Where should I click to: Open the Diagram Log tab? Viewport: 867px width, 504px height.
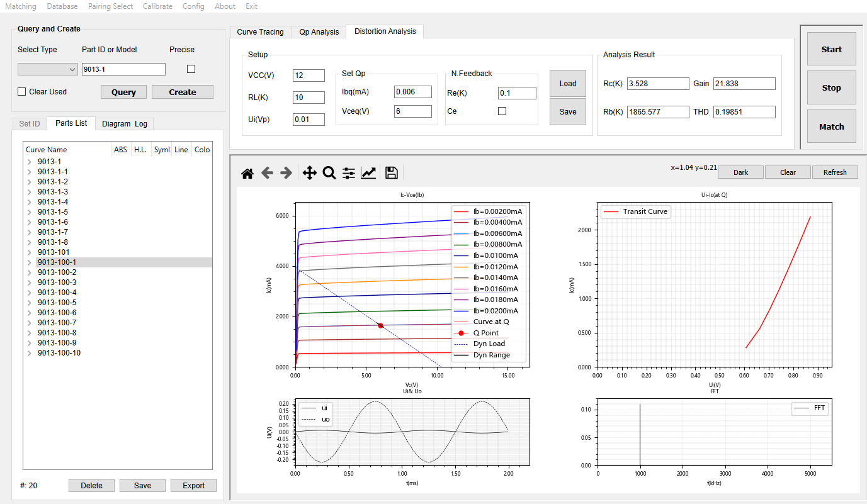[x=124, y=124]
